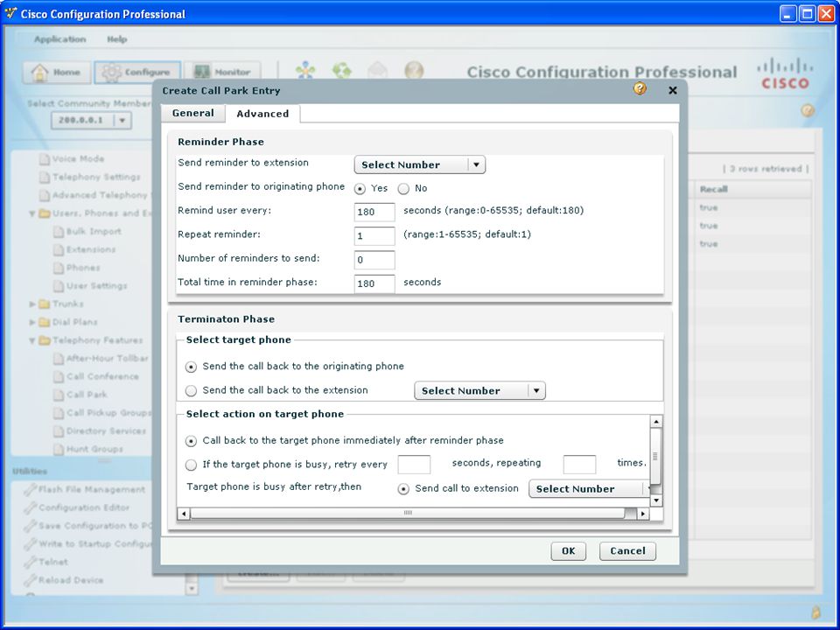Select Call back immediately after reminder phase
840x630 pixels.
(191, 441)
